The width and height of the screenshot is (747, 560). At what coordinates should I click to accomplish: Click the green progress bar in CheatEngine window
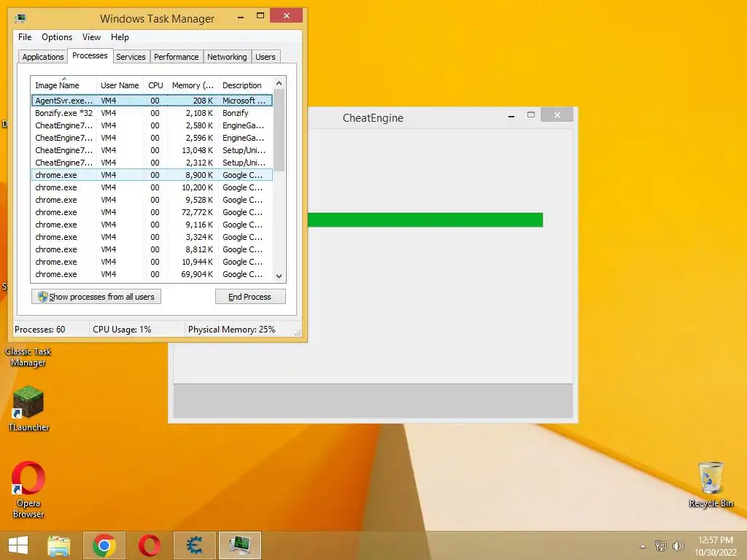[425, 220]
